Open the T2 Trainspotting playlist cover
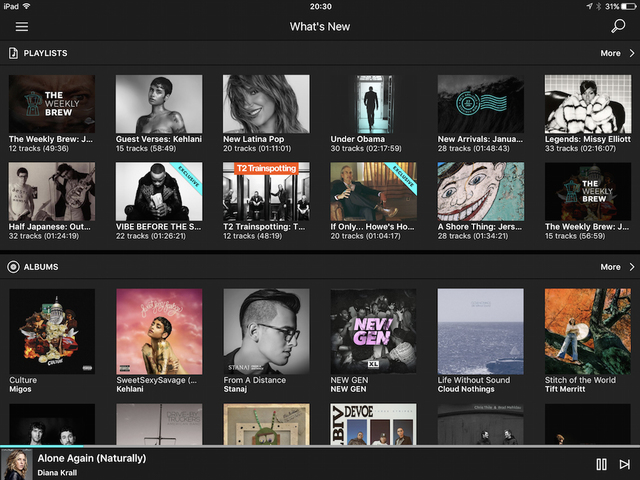The image size is (640, 480). [266, 191]
